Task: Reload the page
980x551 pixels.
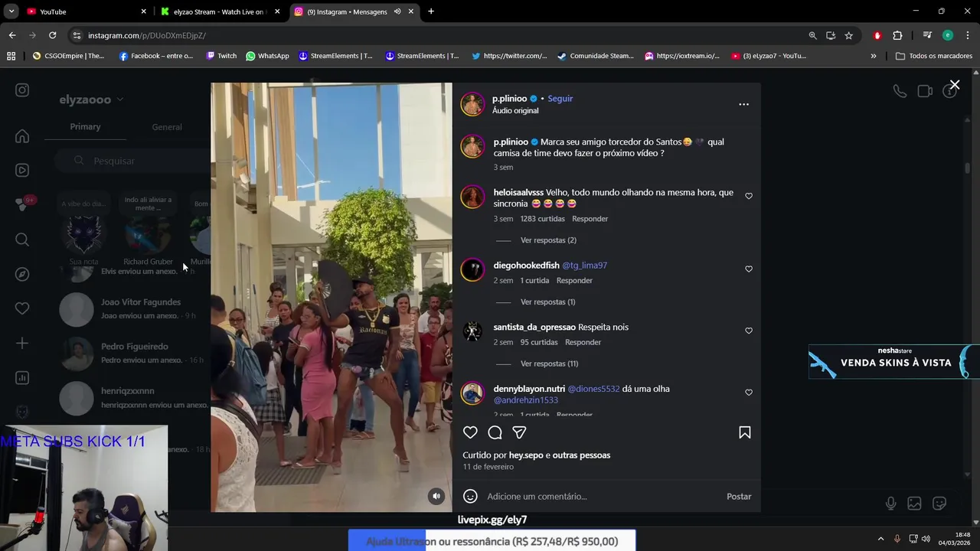Action: tap(52, 35)
